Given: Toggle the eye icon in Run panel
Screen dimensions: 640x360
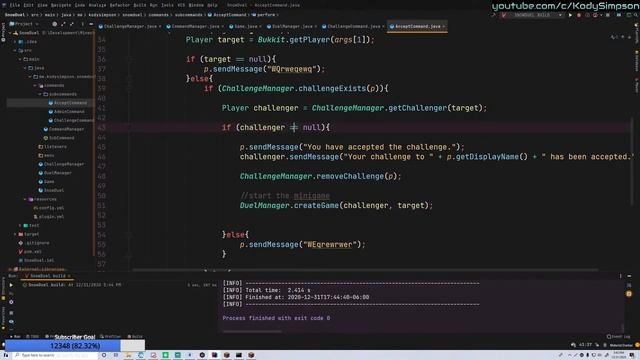Looking at the screenshot, I should pos(11,322).
